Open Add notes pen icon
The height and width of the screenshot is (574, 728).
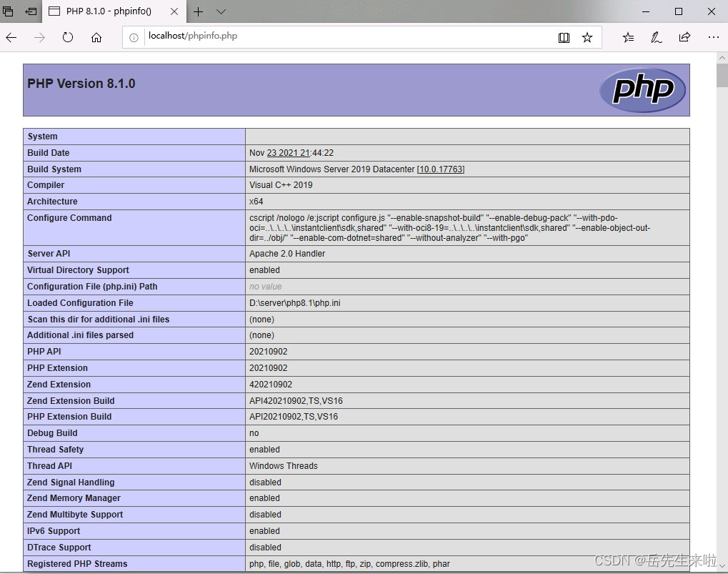[656, 38]
